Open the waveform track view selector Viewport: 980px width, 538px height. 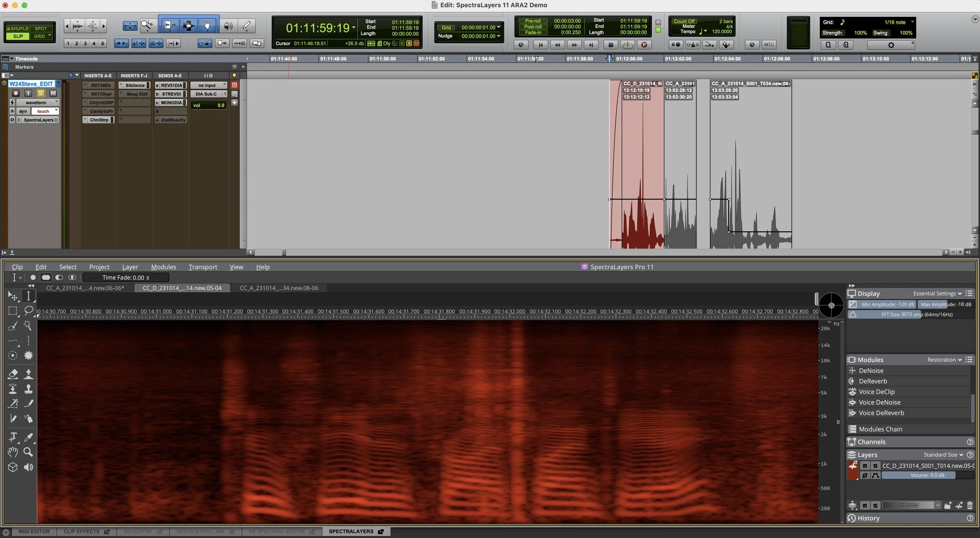(x=37, y=102)
